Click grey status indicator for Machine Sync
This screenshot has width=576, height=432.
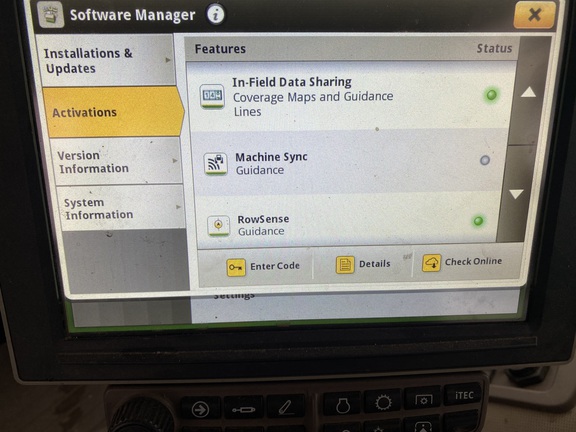[485, 160]
